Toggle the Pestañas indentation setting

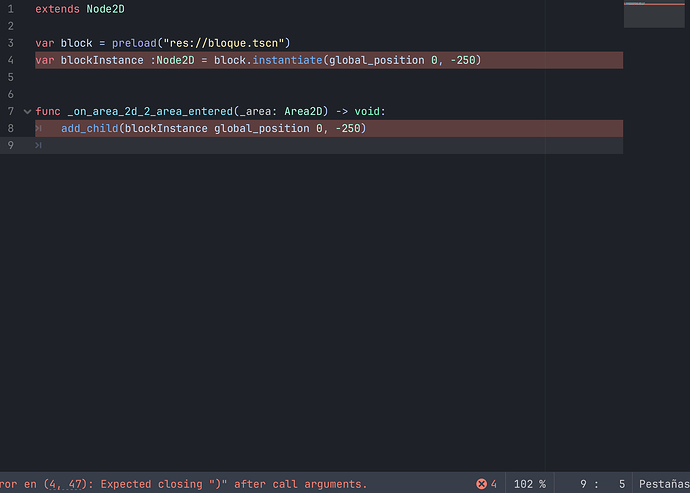coord(663,484)
